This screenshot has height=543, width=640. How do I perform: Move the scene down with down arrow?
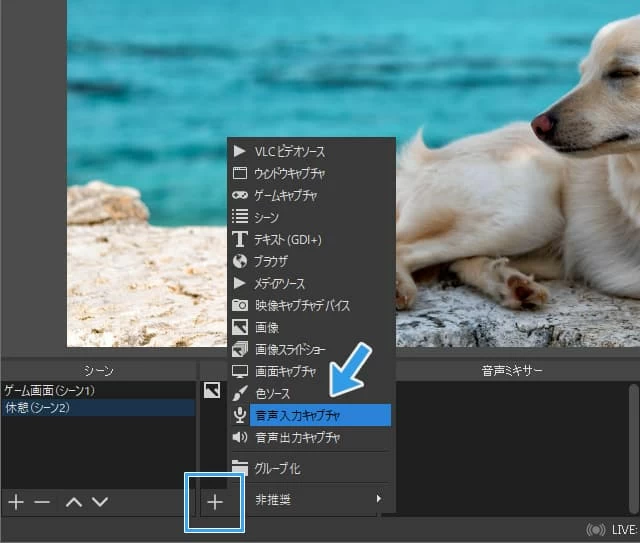[100, 502]
